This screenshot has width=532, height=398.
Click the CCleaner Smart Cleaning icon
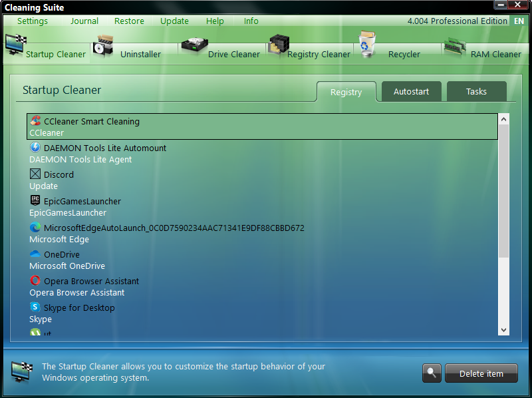(x=35, y=120)
